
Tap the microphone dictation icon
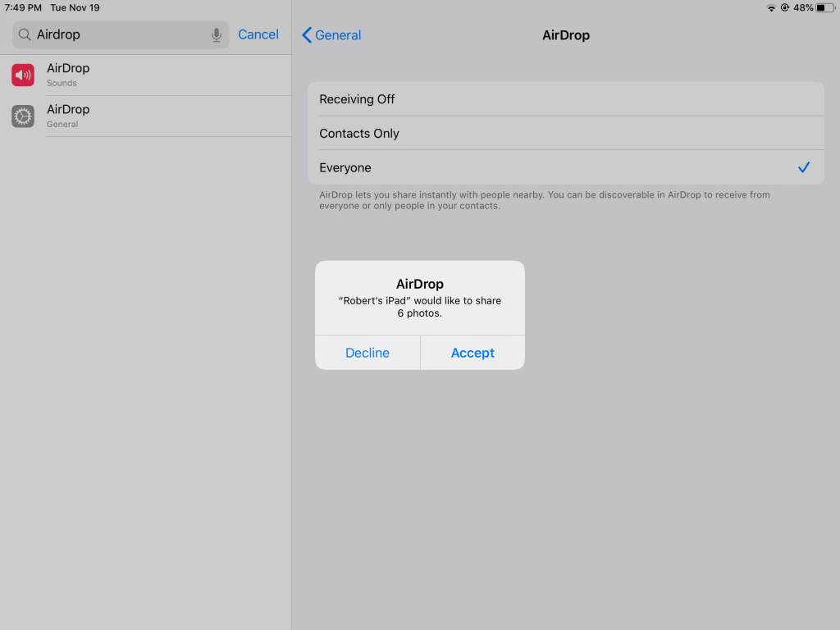pos(217,34)
